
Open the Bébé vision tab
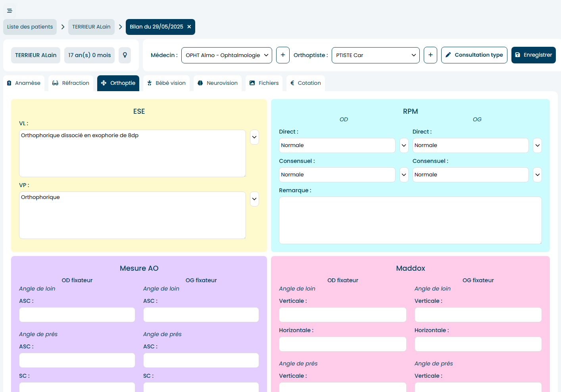pos(166,83)
